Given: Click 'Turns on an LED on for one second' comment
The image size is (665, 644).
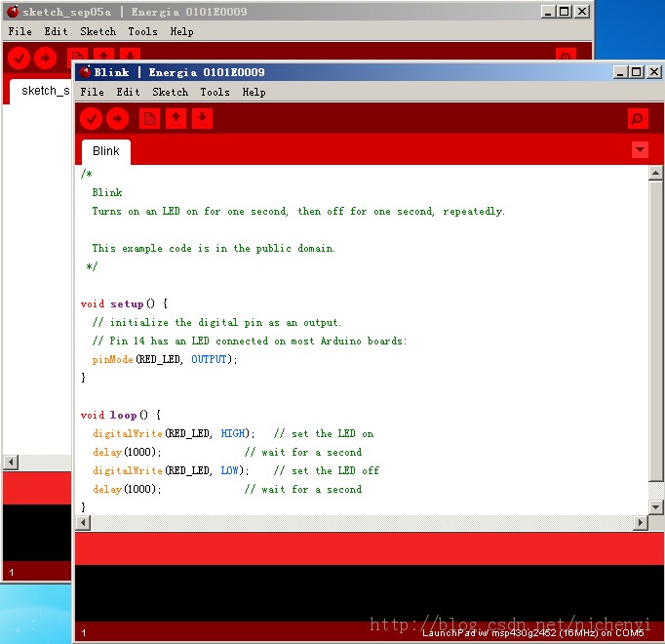Looking at the screenshot, I should (x=190, y=211).
